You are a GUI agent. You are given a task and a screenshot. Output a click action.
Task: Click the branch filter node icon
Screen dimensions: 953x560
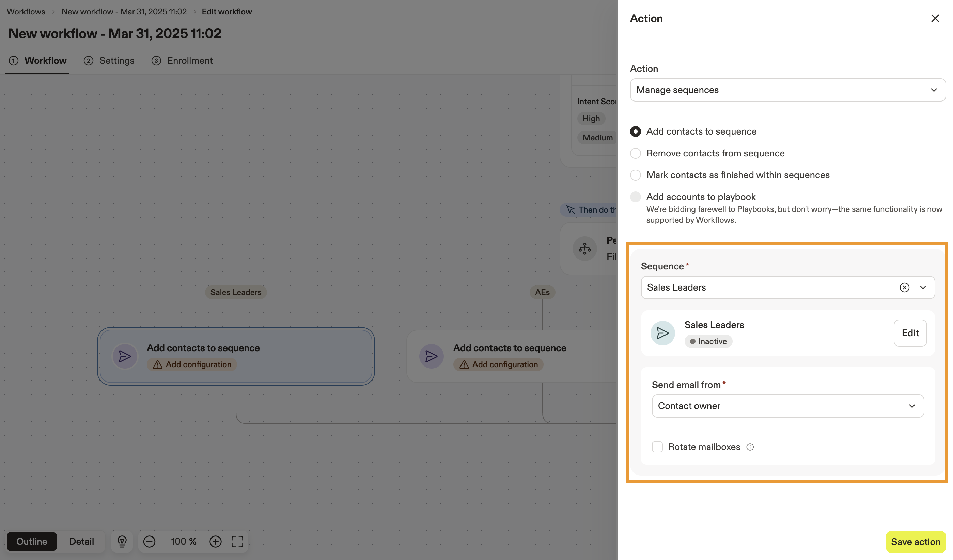[584, 248]
